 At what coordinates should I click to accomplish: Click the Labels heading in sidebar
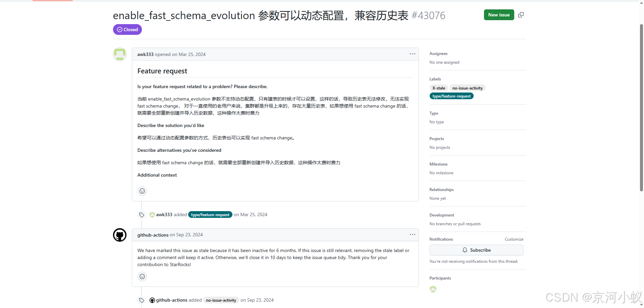(435, 79)
